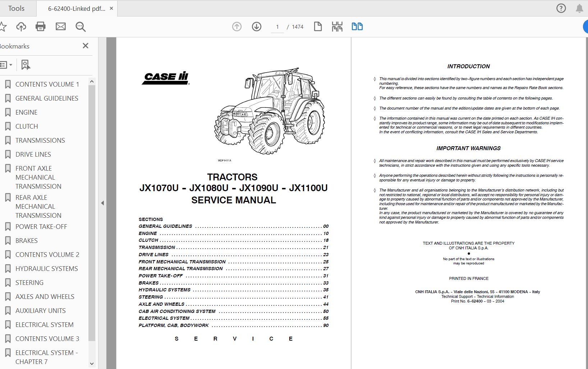Toggle multiple pages layout view
The image size is (588, 369).
click(337, 27)
